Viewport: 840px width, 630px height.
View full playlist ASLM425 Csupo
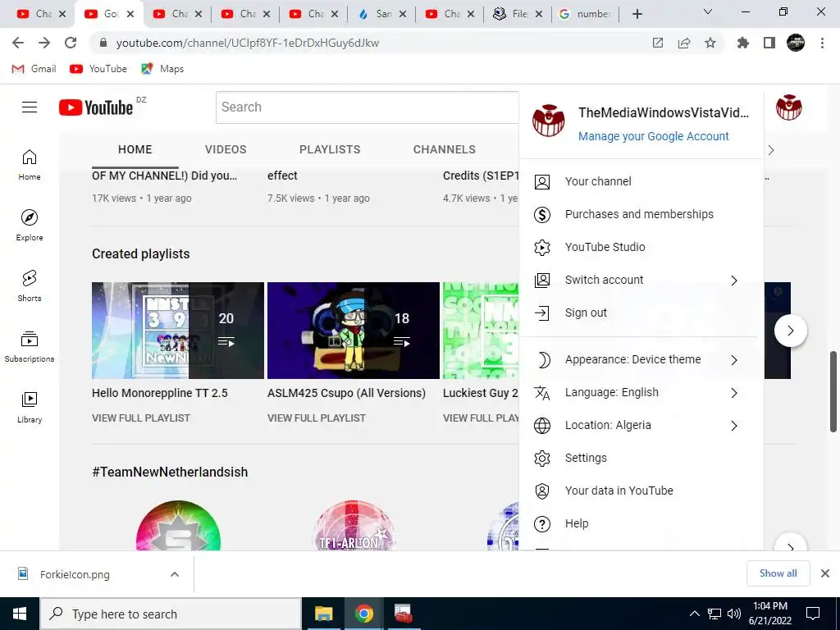click(x=317, y=418)
